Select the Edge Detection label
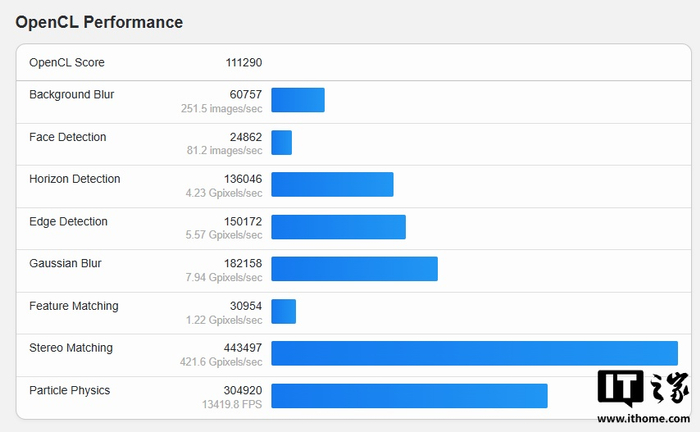 pos(69,221)
